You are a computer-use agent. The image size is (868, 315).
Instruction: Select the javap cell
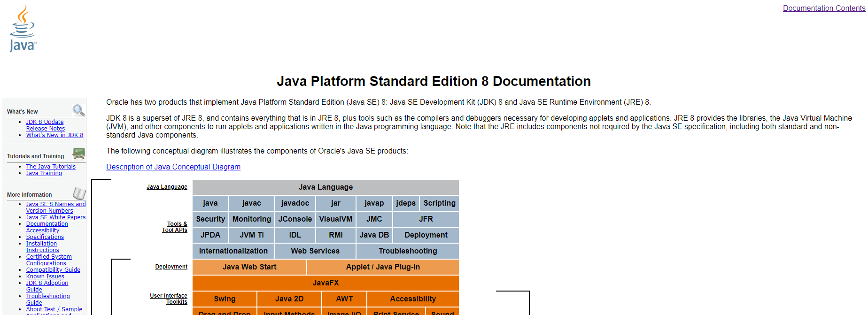374,203
